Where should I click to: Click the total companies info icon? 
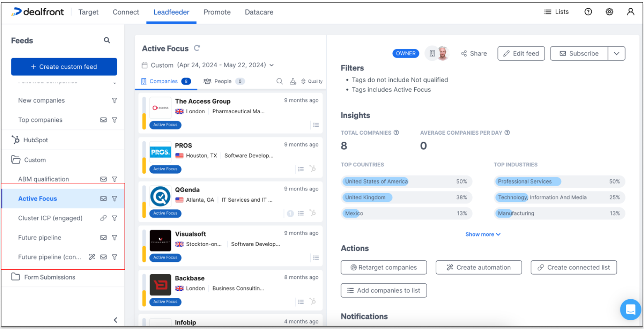[x=396, y=133]
